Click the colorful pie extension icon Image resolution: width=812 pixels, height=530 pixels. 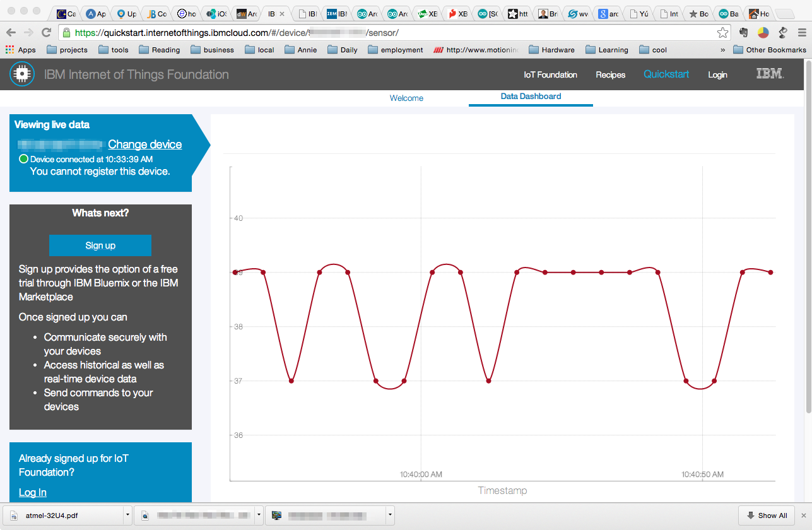763,32
